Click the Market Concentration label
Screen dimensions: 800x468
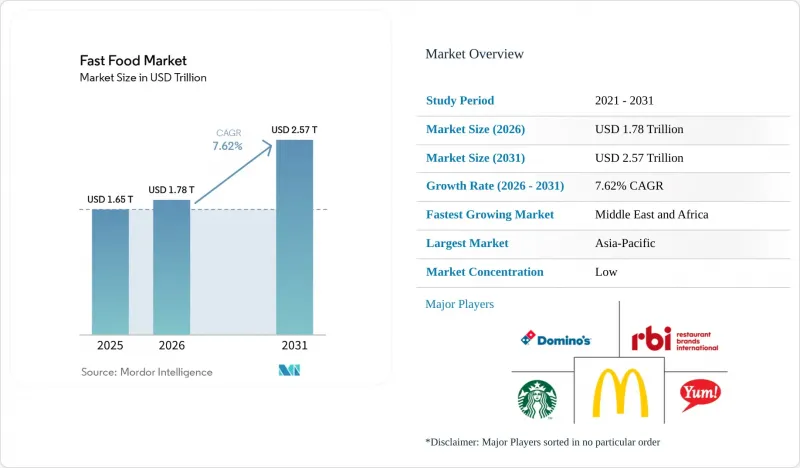(485, 272)
